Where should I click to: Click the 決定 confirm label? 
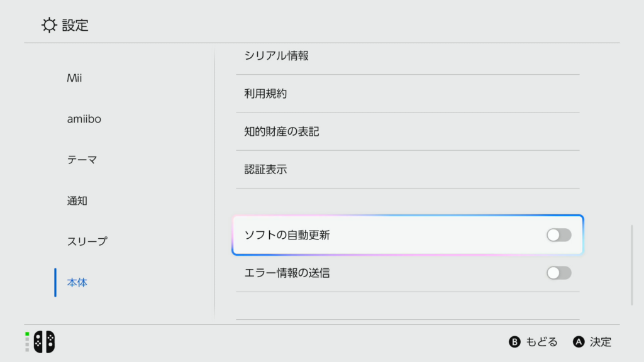(x=600, y=342)
